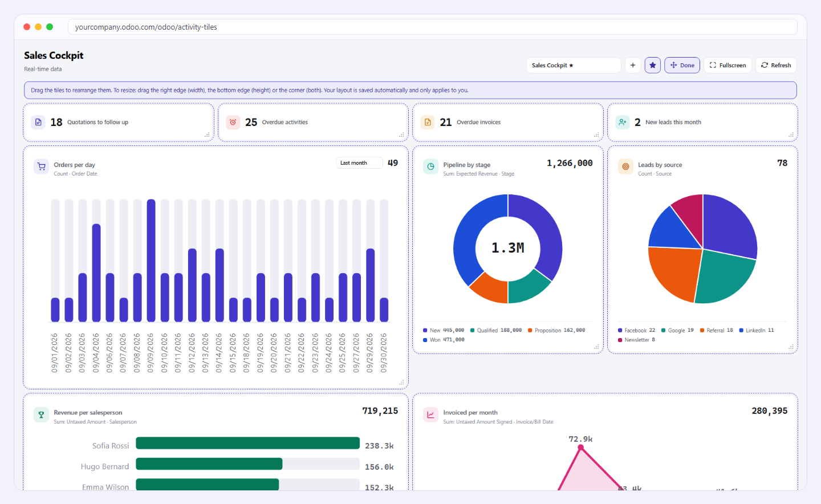This screenshot has height=504, width=821.
Task: Click the resize handle on New leads tile
Action: click(x=791, y=135)
